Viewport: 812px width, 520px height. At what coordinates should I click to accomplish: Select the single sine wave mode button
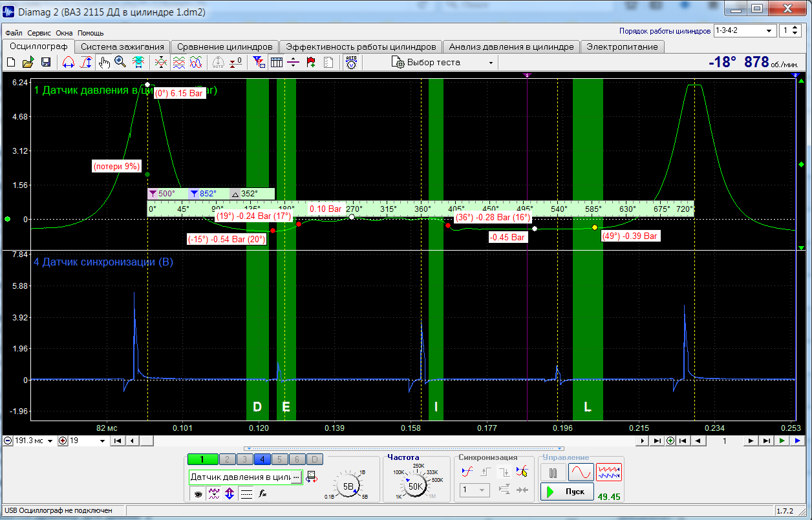(x=581, y=472)
